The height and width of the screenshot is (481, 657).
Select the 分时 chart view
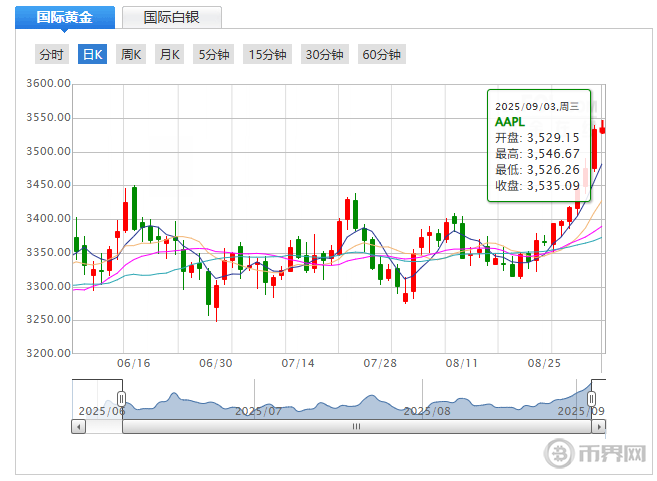50,55
